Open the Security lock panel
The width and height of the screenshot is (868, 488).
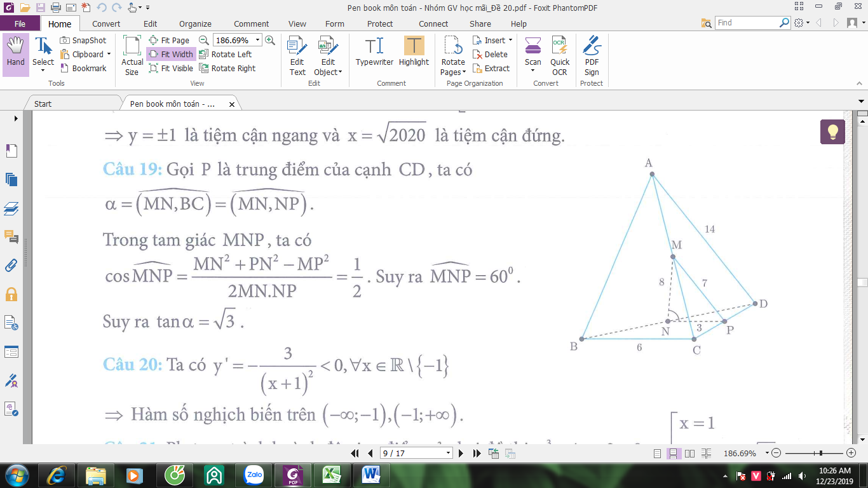(x=11, y=294)
